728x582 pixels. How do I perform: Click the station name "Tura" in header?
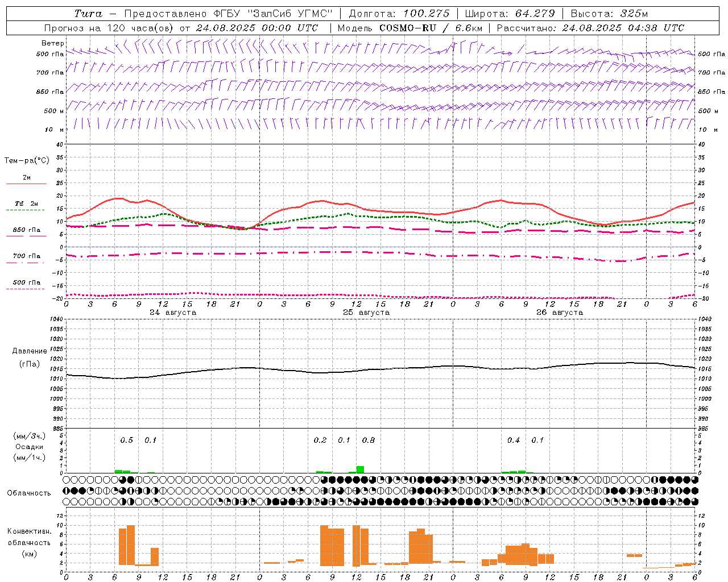tap(88, 14)
